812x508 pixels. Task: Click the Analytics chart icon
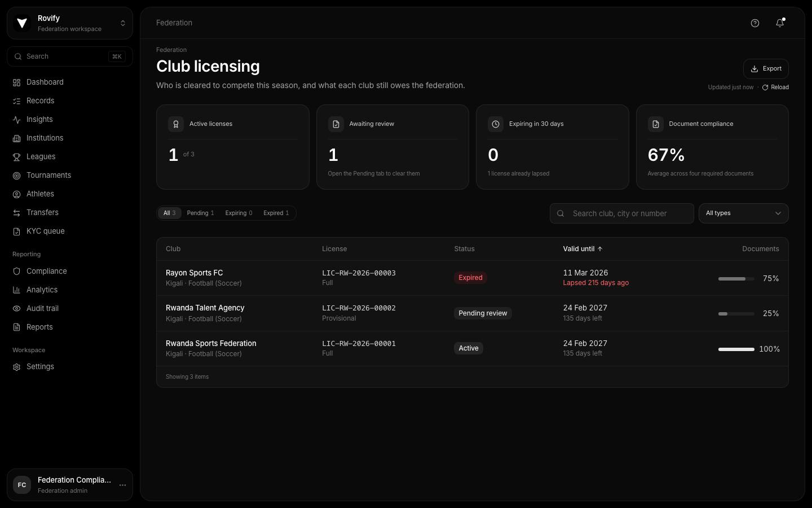click(17, 290)
